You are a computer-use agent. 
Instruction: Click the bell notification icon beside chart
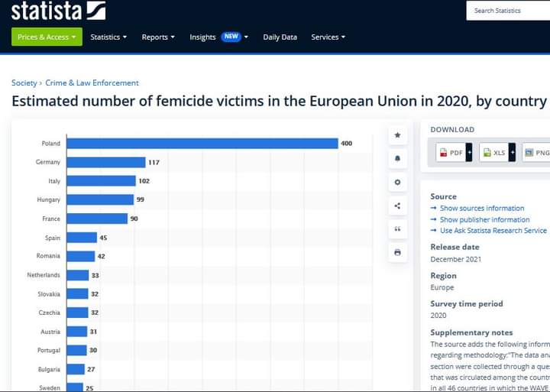[x=397, y=159]
